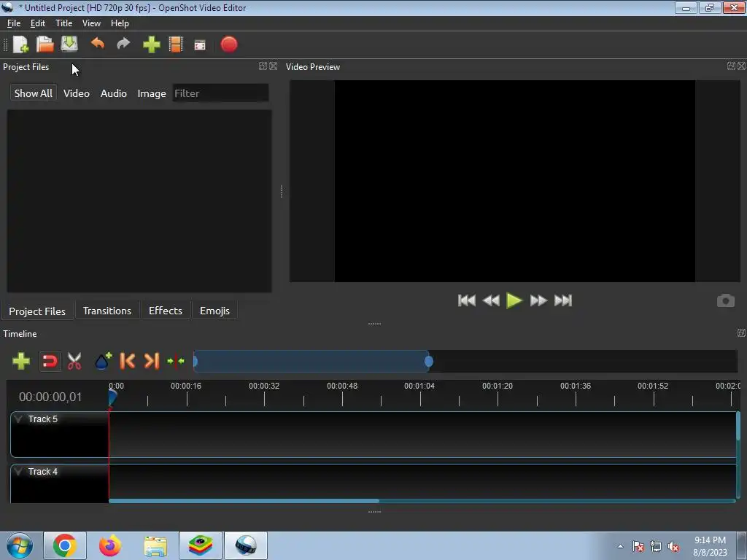The width and height of the screenshot is (747, 560).
Task: Select the Show All filter
Action: pos(34,93)
